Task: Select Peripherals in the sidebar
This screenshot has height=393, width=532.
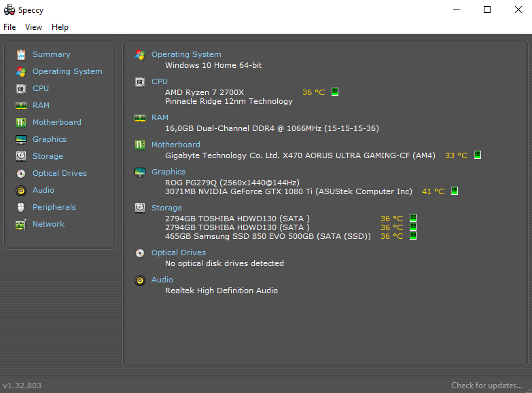Action: click(x=54, y=207)
